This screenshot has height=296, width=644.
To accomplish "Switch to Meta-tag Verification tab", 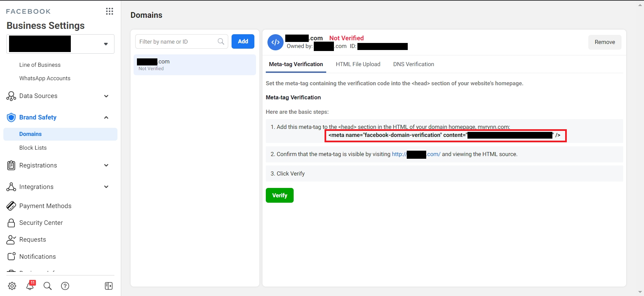I will 296,64.
